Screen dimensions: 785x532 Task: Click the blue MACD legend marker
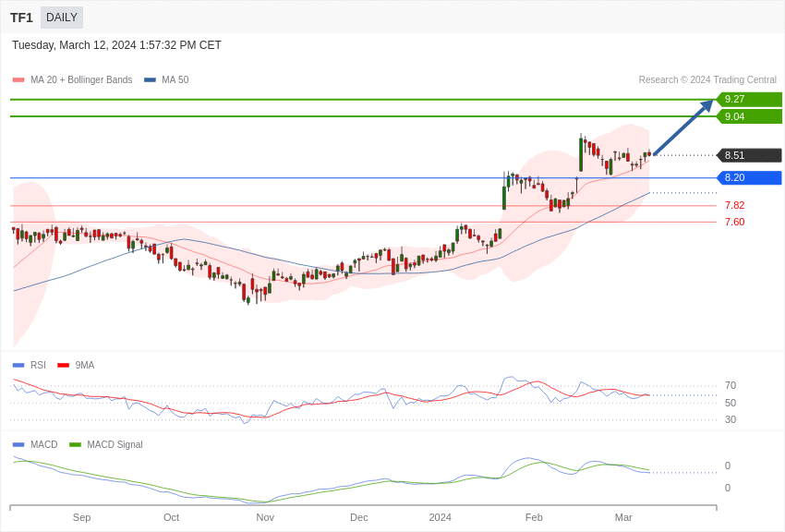click(18, 444)
